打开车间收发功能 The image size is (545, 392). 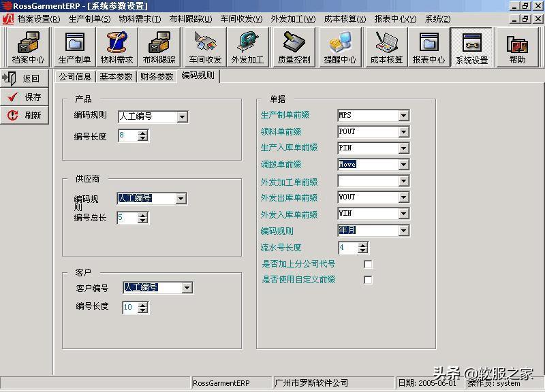(204, 46)
